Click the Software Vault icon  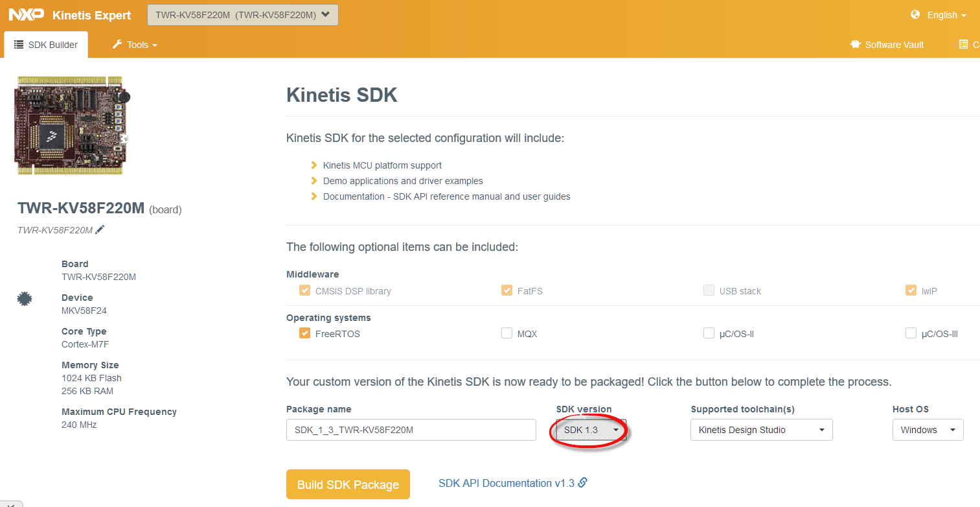point(856,45)
